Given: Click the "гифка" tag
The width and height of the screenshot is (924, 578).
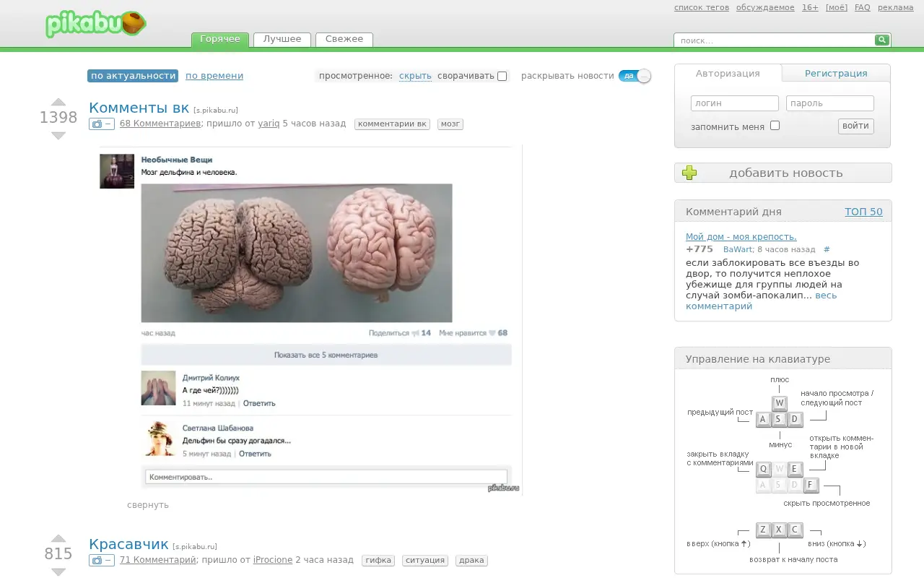Looking at the screenshot, I should click(378, 561).
